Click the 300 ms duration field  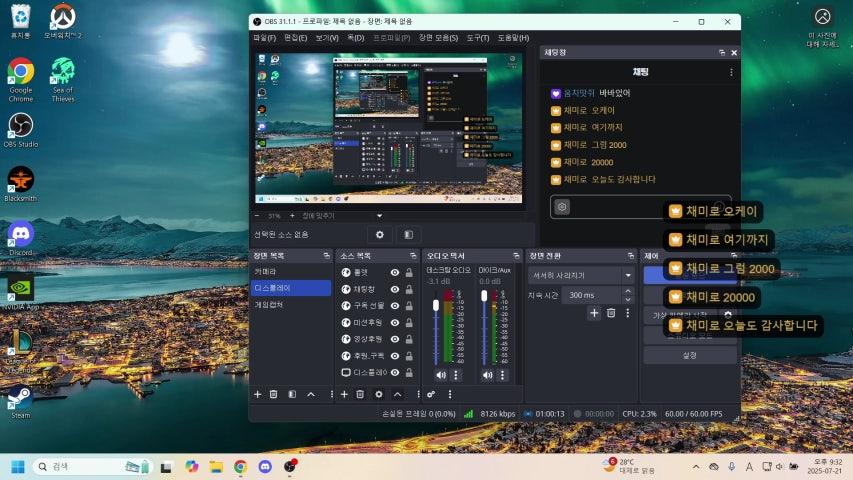pos(593,295)
